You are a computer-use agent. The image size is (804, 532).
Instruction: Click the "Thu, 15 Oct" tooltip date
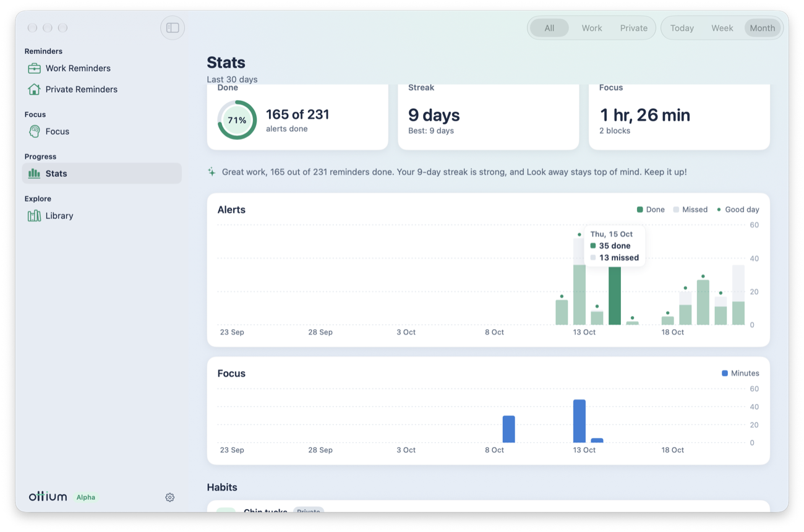point(612,234)
